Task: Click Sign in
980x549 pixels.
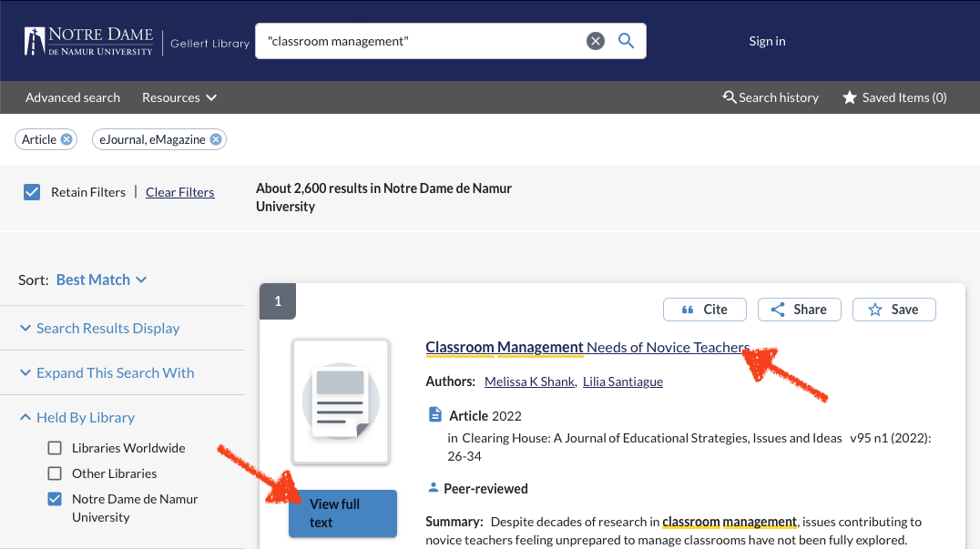Action: coord(766,40)
